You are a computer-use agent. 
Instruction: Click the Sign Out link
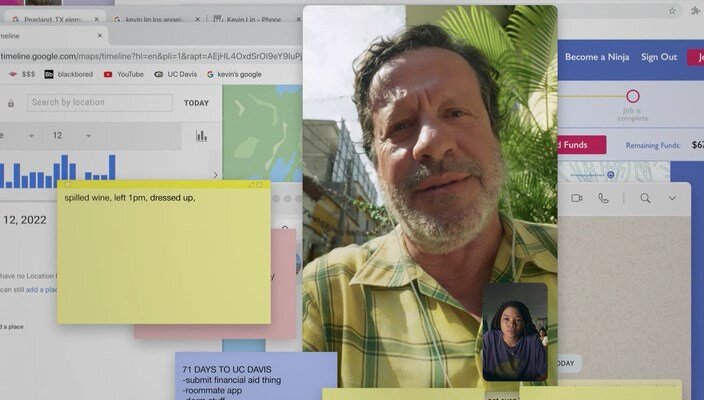point(658,57)
